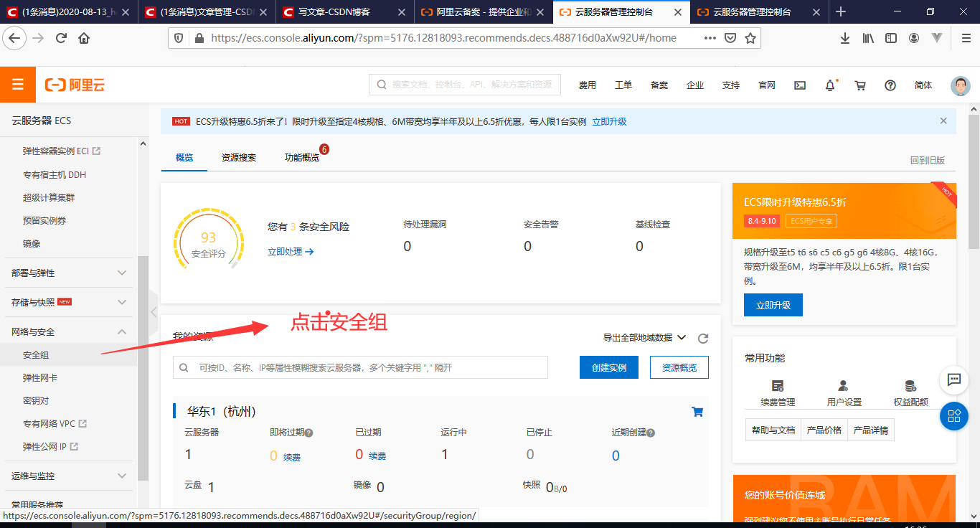Open the 导出全部地域数据 dropdown
The image size is (980, 528).
click(644, 338)
